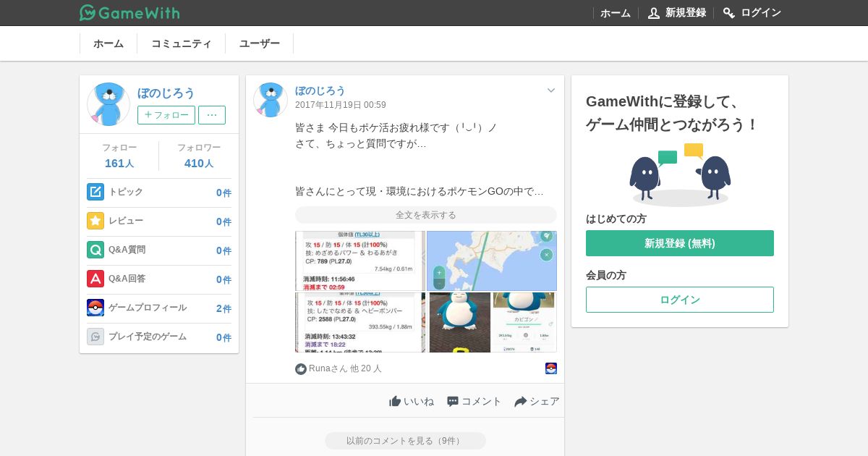Open プレイ予定のゲーム row label
The image size is (868, 456).
(x=148, y=337)
